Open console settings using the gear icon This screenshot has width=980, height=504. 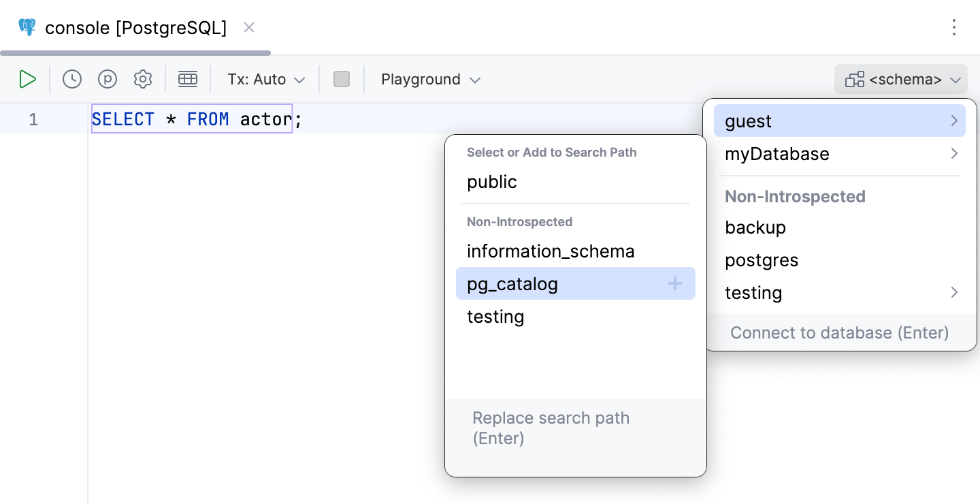143,78
